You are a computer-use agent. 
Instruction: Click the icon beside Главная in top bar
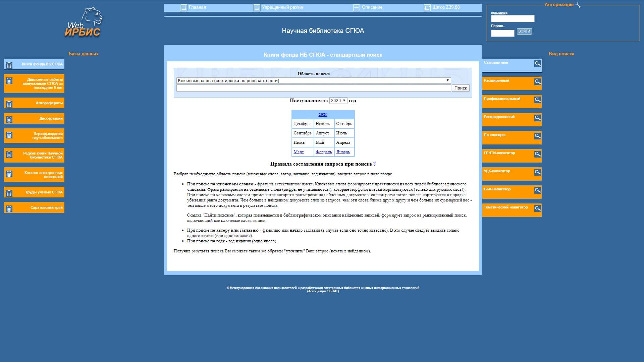click(x=183, y=8)
